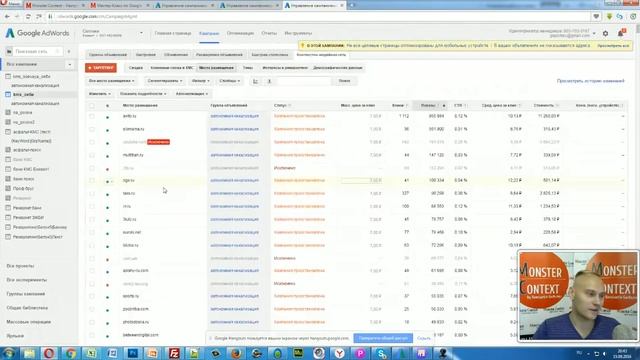Click the Просмотреть все button in yellow alert

click(x=613, y=46)
